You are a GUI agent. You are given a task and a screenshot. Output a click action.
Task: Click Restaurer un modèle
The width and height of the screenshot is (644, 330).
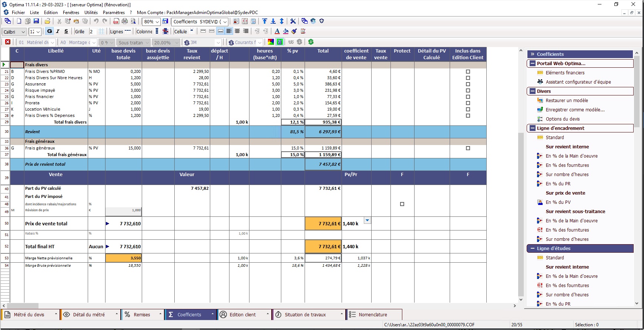(567, 101)
